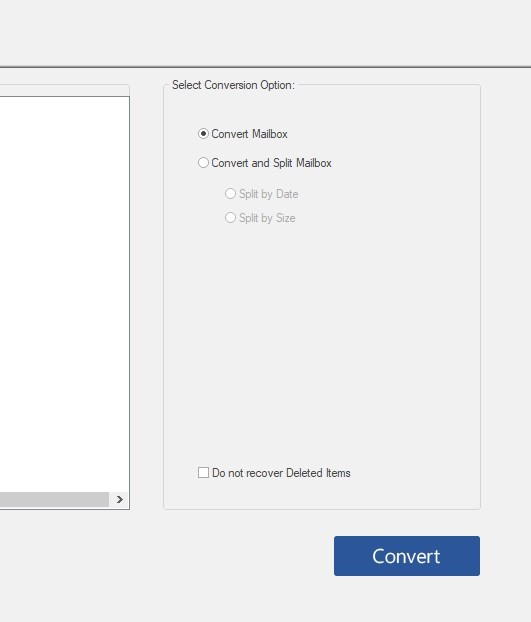
Task: Click the horizontal scrollbar right arrow
Action: click(x=119, y=499)
